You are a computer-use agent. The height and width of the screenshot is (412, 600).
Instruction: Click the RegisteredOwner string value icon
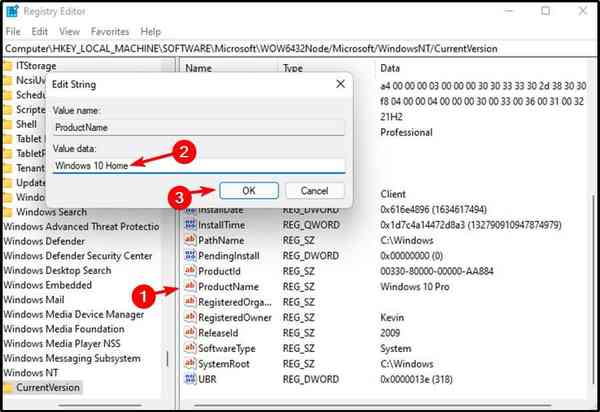pyautogui.click(x=190, y=317)
